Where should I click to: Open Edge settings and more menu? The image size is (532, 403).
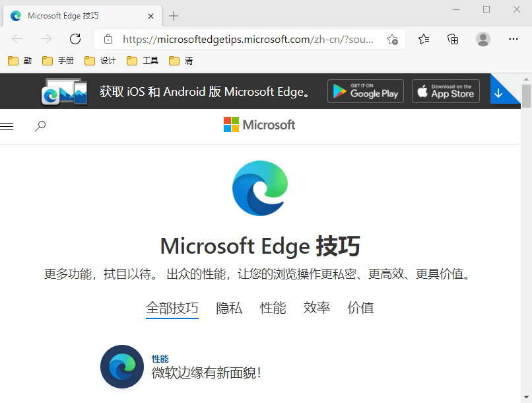tap(513, 39)
